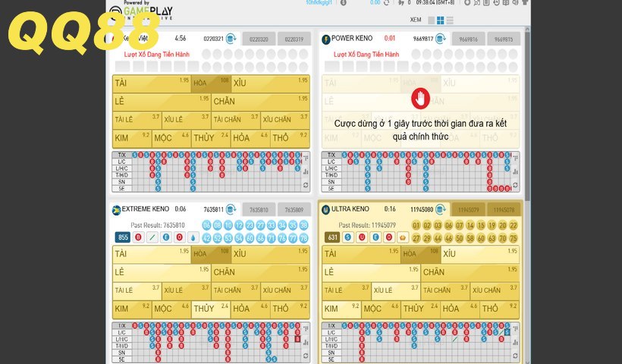
Task: Open bar chart icon in Keno Việt trend panel
Action: [306, 171]
